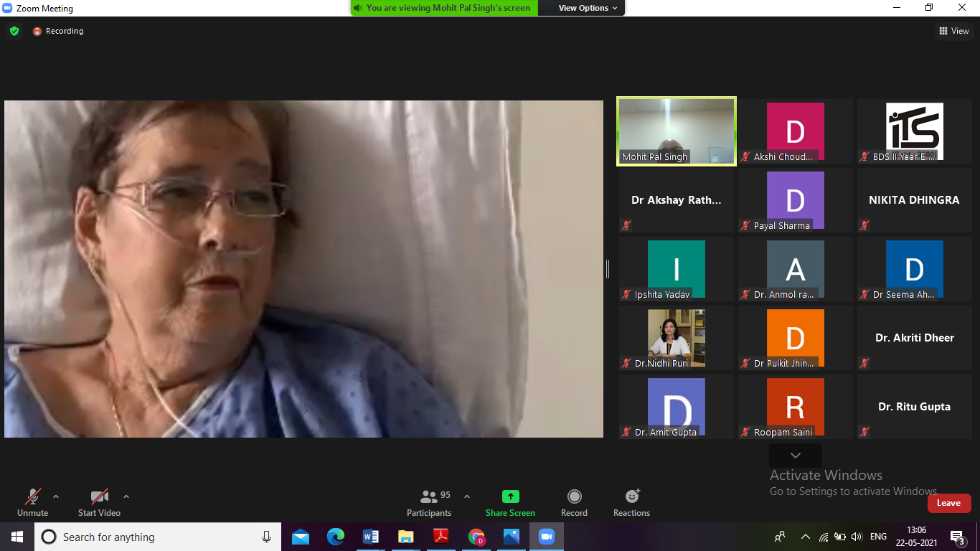Expand the chevron next to Participants
Viewport: 980px width, 551px height.
point(467,496)
